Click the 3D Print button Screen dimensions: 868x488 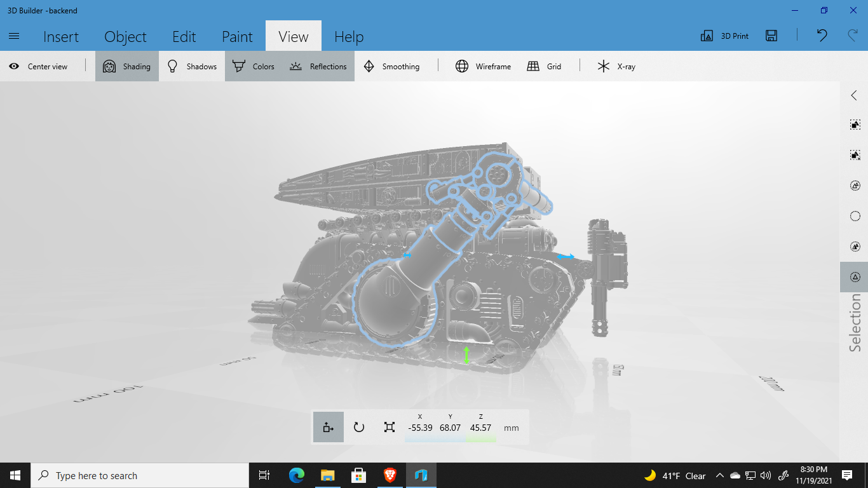click(724, 36)
